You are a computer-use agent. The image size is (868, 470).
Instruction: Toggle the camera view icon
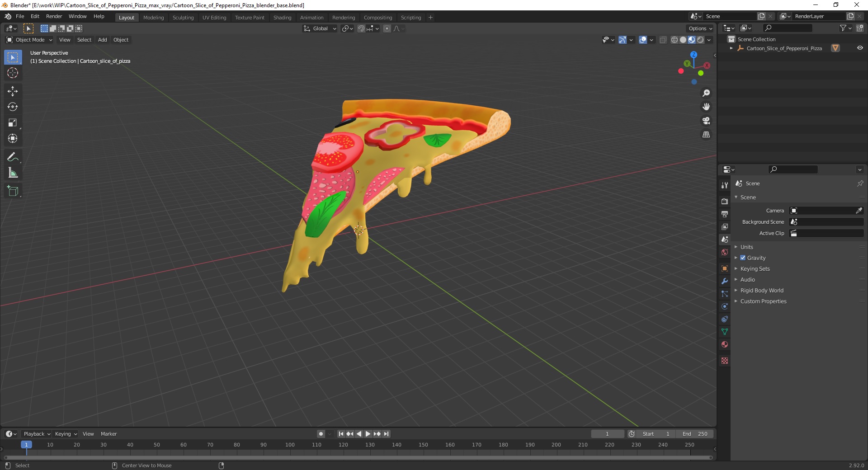[706, 121]
